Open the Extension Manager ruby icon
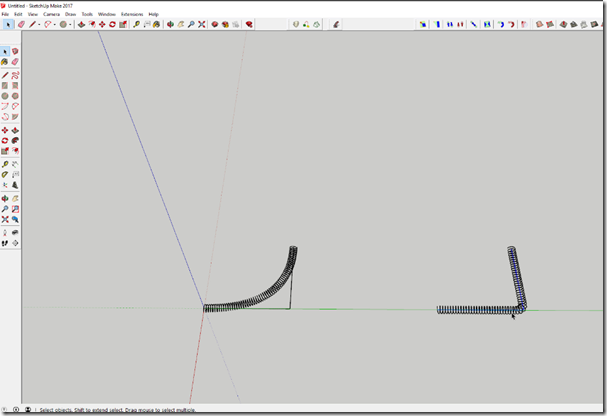Screen dimensions: 607x416 tap(249, 24)
